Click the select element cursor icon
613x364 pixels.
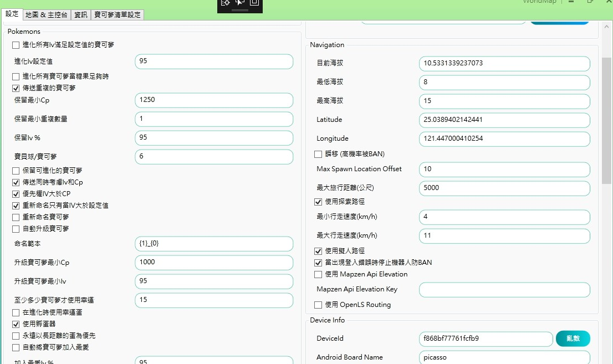pyautogui.click(x=240, y=2)
